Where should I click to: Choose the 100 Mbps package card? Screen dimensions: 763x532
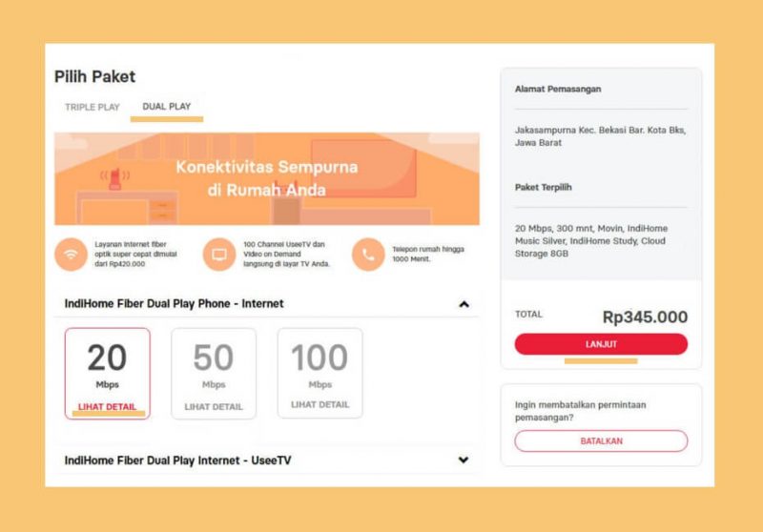point(320,373)
